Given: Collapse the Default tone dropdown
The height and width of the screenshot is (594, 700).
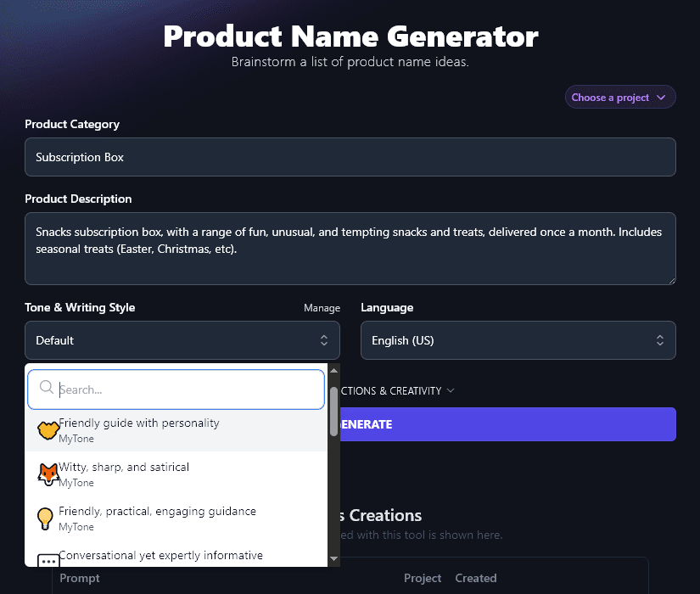Looking at the screenshot, I should point(182,339).
